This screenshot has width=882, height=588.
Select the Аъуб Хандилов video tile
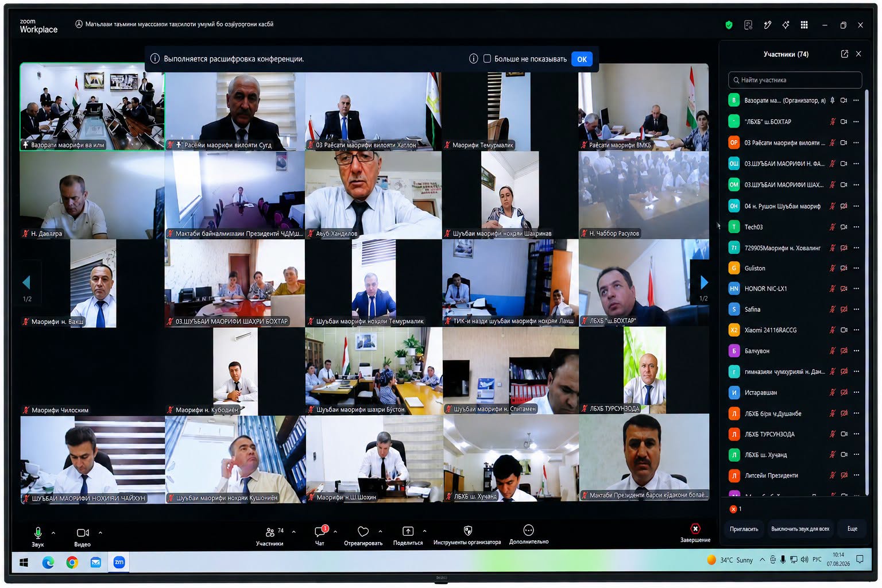(373, 195)
